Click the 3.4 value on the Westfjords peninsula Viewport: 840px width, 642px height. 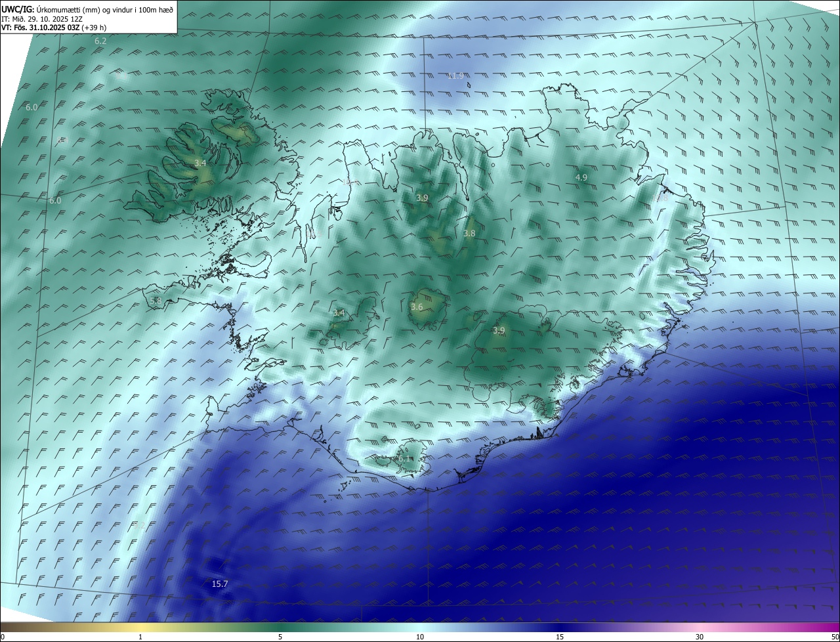tap(201, 163)
